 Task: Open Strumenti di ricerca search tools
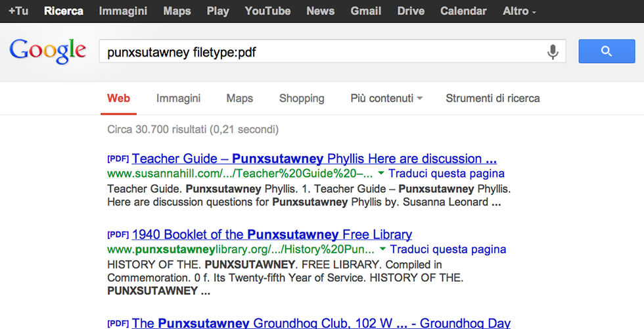[493, 99]
